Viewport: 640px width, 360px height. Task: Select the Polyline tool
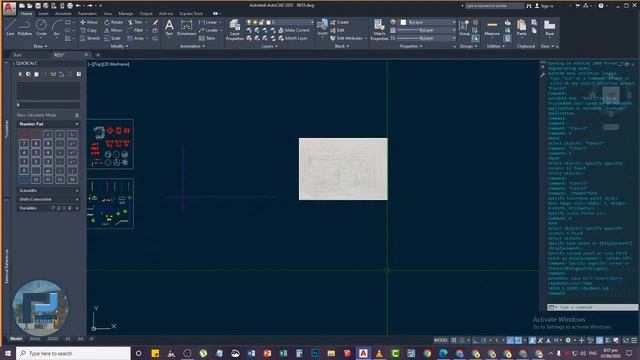click(x=25, y=28)
